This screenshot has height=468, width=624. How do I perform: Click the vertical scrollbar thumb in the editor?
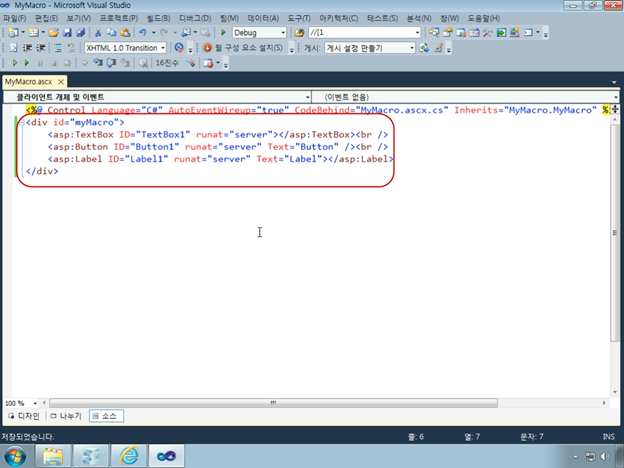tap(615, 233)
